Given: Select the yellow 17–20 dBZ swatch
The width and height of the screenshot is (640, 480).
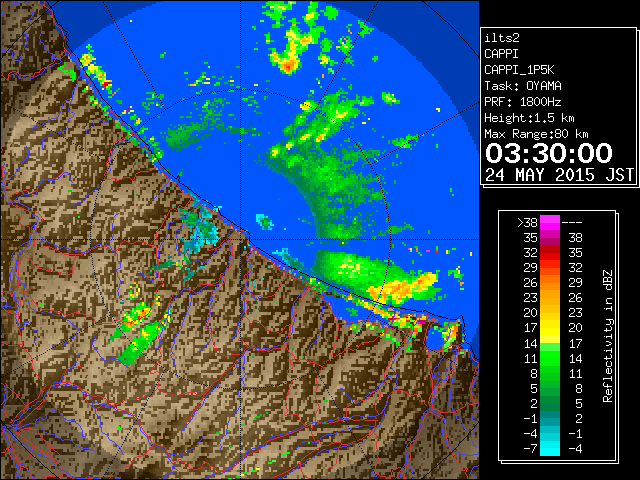Looking at the screenshot, I should [x=550, y=328].
